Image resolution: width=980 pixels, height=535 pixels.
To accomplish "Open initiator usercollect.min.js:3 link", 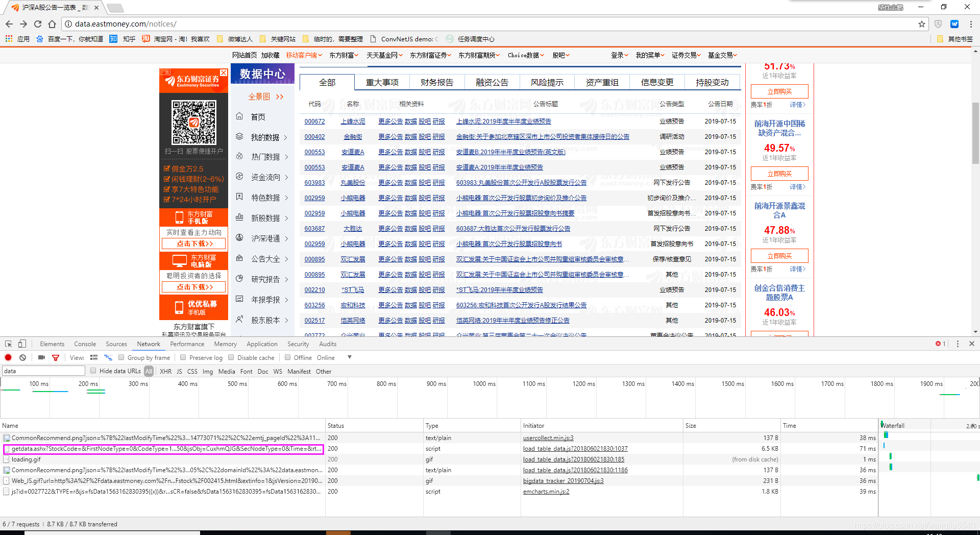I will coord(548,438).
